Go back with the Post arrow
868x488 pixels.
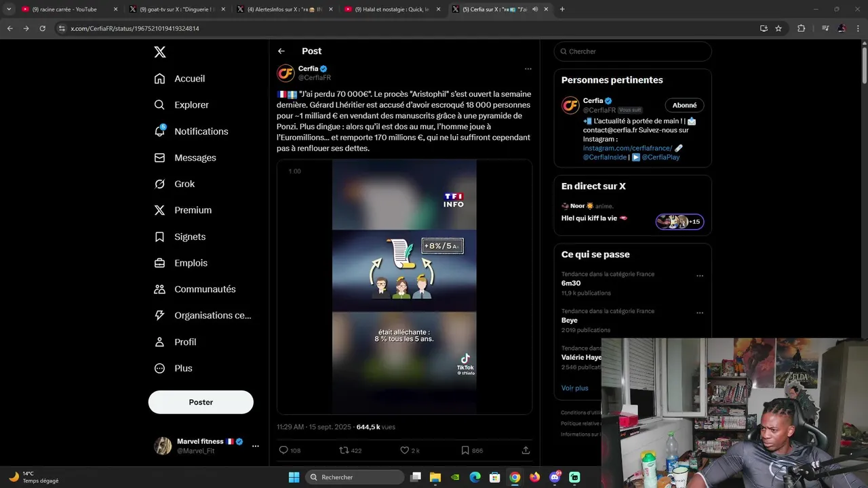click(281, 52)
